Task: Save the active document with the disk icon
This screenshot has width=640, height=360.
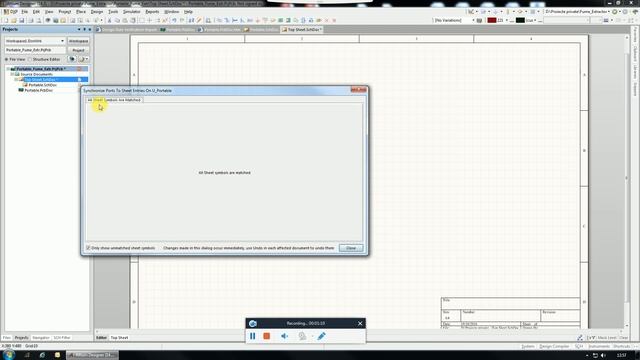Action: (x=21, y=20)
